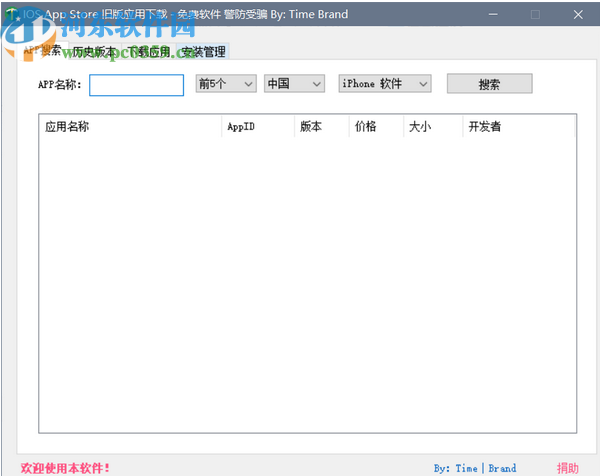600x476 pixels.
Task: Click the 搜索 button
Action: click(x=489, y=84)
